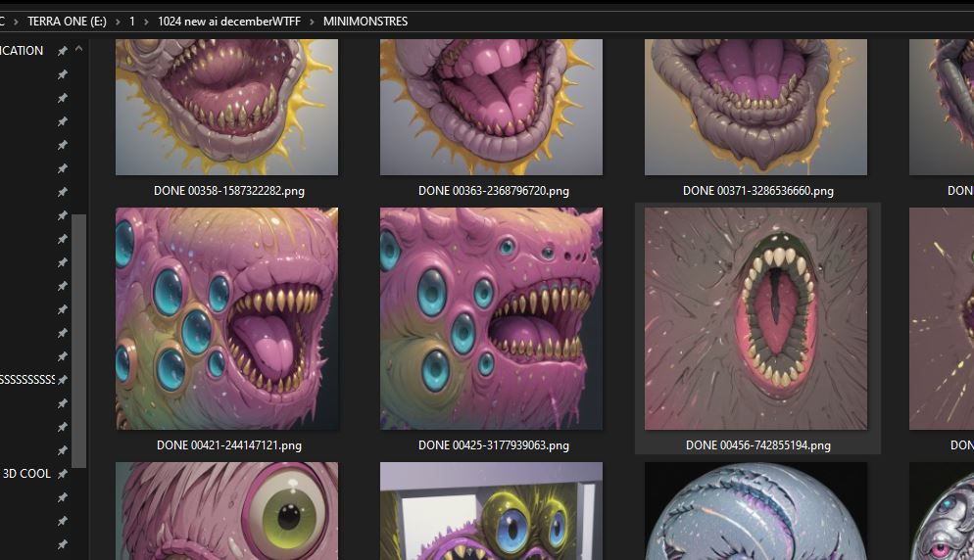
Task: Click the pin icon next to ICATION entry
Action: (62, 51)
